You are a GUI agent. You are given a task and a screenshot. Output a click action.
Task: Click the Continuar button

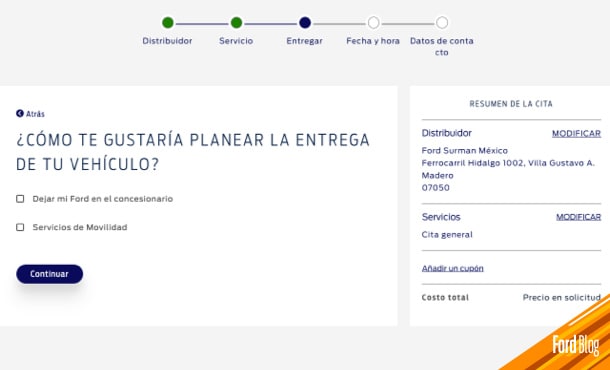pyautogui.click(x=49, y=274)
